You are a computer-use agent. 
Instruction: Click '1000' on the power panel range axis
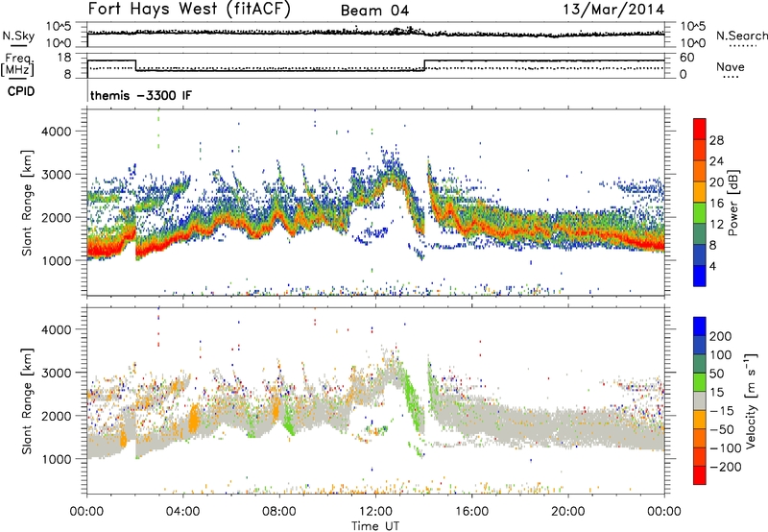56,260
